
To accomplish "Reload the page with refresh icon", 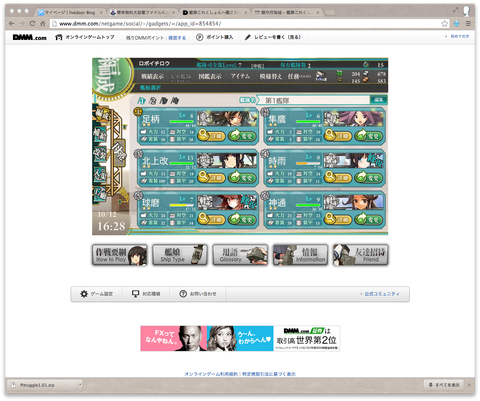I will [32, 24].
